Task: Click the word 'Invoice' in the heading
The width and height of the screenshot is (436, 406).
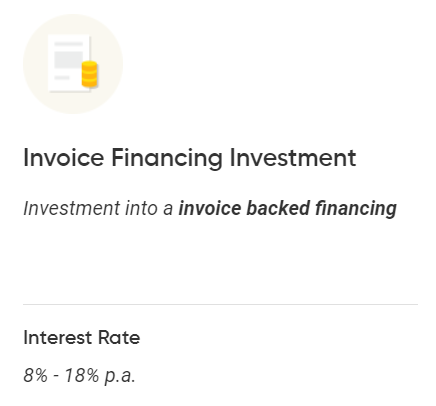Action: (64, 158)
